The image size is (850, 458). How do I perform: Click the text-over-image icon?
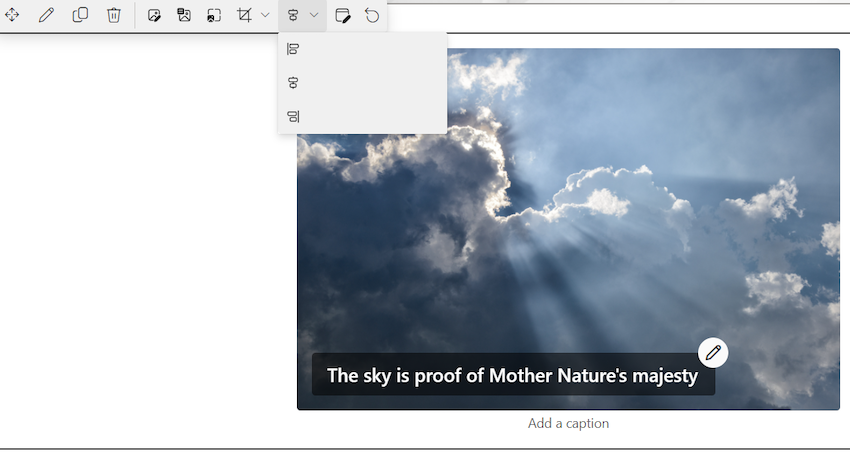[184, 15]
